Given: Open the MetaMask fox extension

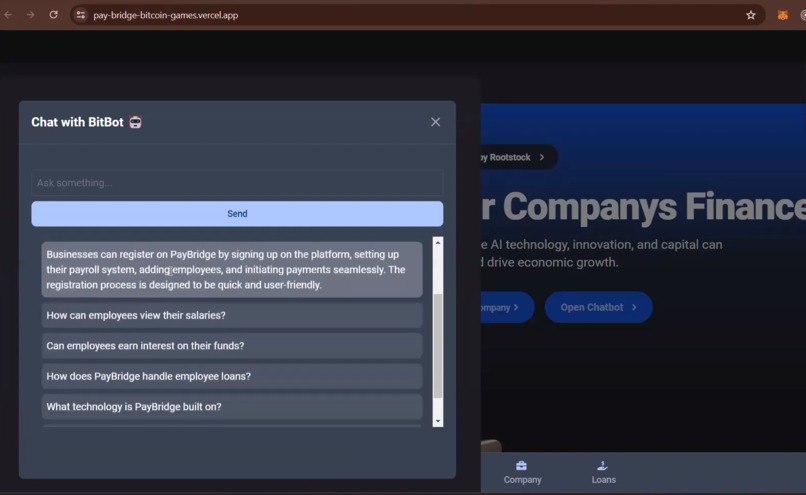Looking at the screenshot, I should point(782,15).
